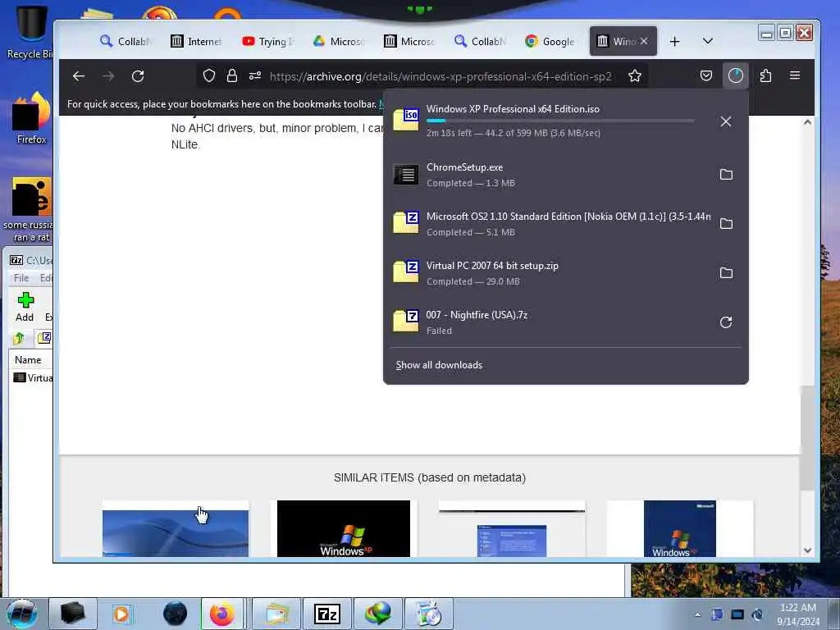Click the padlock site security icon
840x630 pixels.
click(231, 76)
